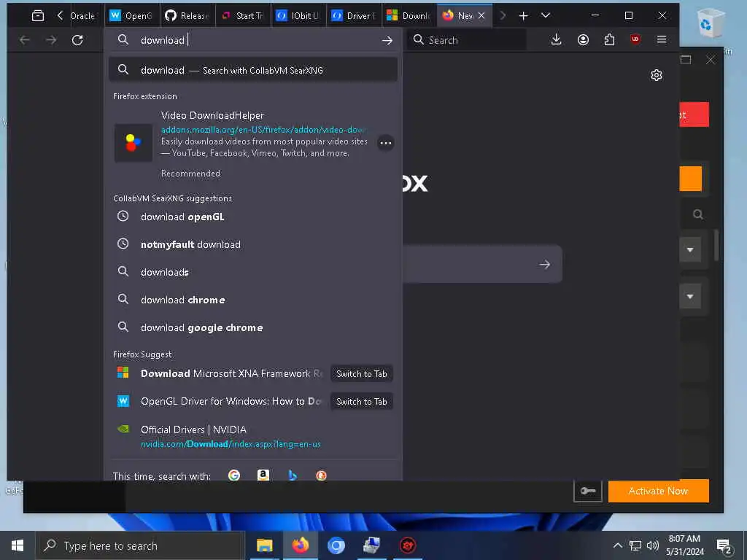Open the 'Official Drivers | NVIDIA' suggestion
The height and width of the screenshot is (560, 747).
click(x=253, y=436)
